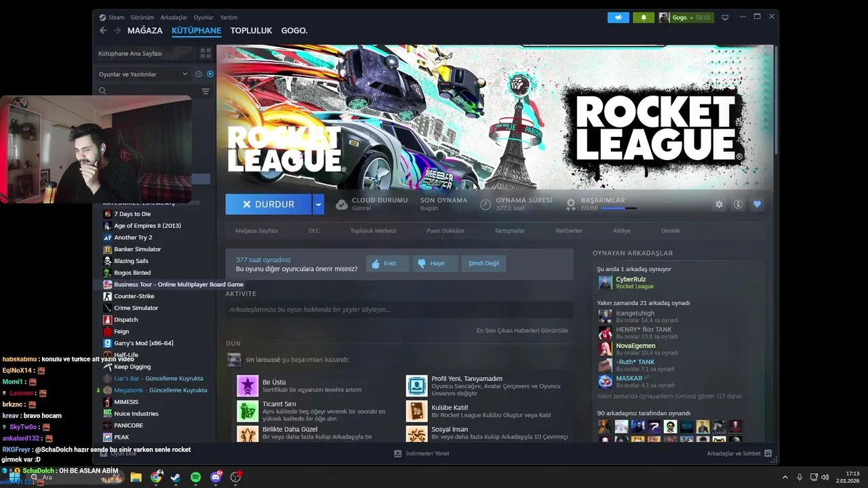
Task: Open Discord from the taskbar
Action: (x=216, y=477)
